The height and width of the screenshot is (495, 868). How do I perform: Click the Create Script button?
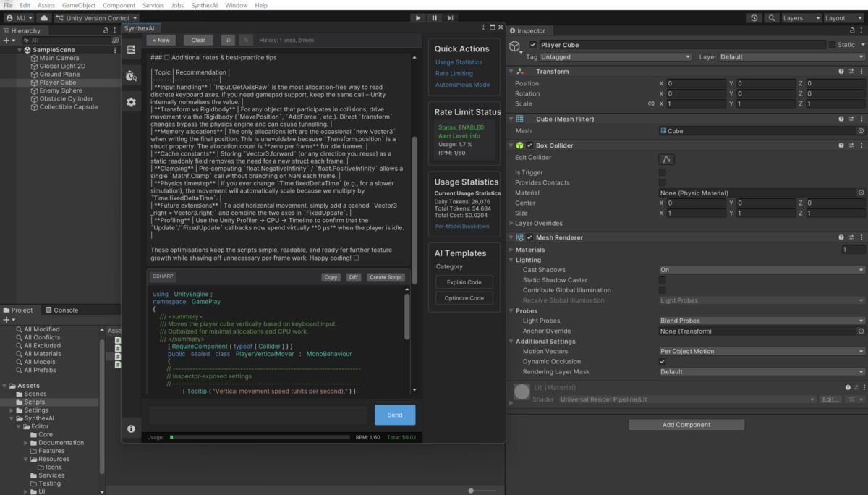[x=386, y=277]
